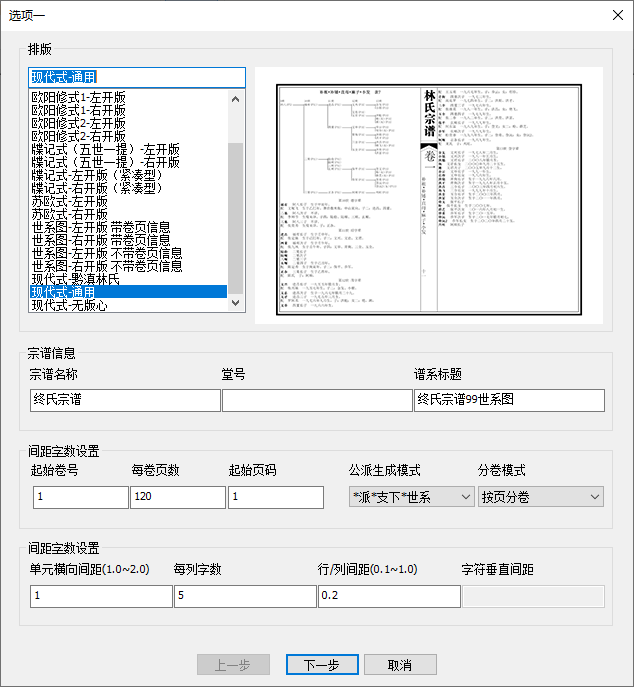
Task: Click the layout list scrollbar thumb
Action: tap(236, 218)
